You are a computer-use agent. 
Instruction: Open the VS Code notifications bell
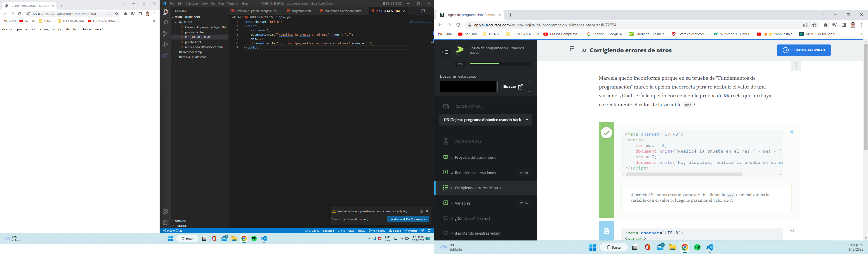(x=429, y=231)
